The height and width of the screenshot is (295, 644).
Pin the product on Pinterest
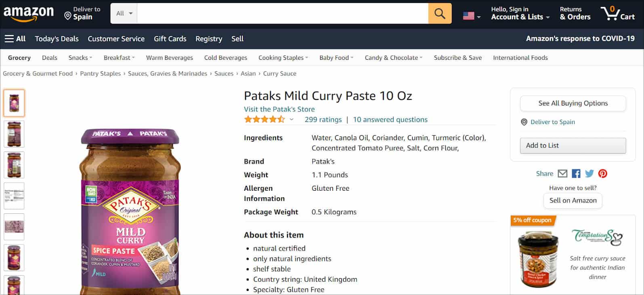point(603,173)
